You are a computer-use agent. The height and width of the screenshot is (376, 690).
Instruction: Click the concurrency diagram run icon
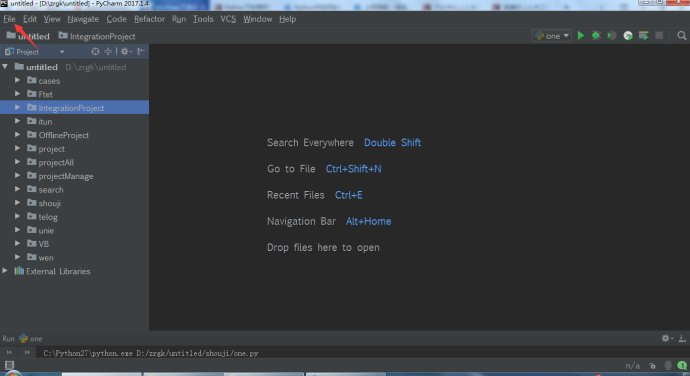[x=643, y=36]
